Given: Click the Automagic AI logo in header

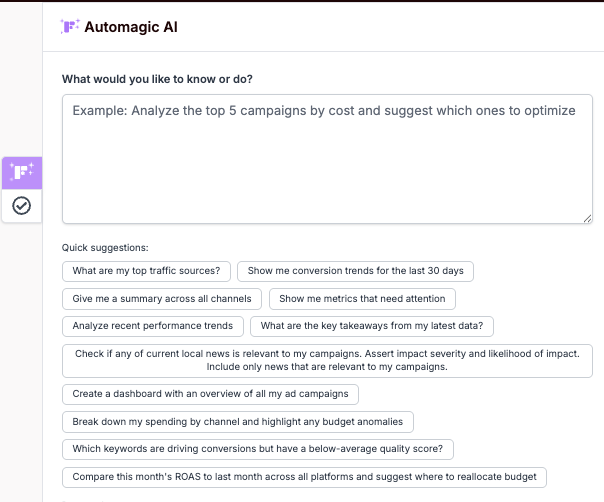Looking at the screenshot, I should click(70, 27).
